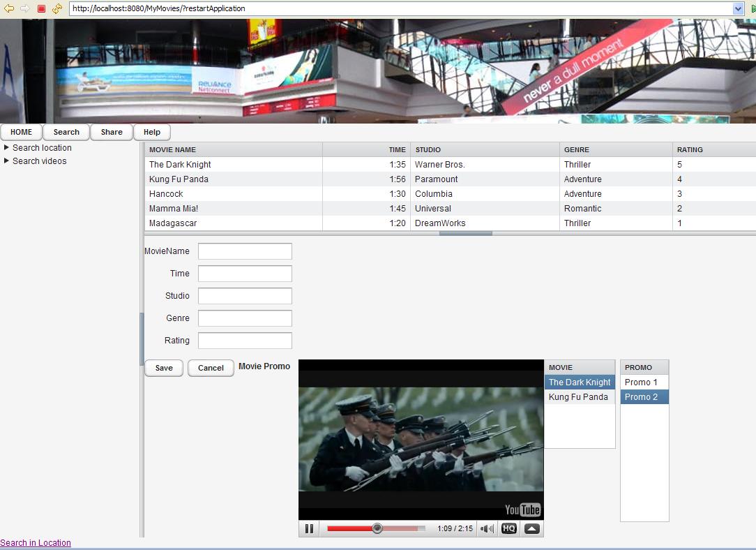Viewport: 756px width, 550px height.
Task: Select The Dark Knight row in movie table
Action: click(x=451, y=165)
